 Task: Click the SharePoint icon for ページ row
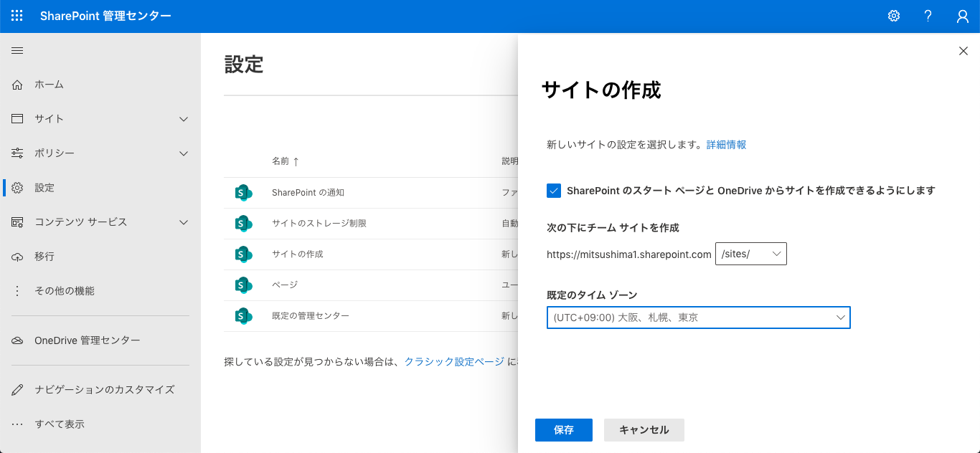[x=243, y=285]
